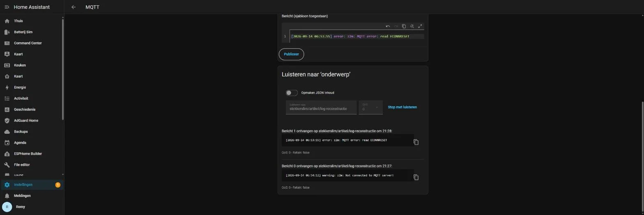Click QoS Retain text under Bericht 0

coord(296,188)
